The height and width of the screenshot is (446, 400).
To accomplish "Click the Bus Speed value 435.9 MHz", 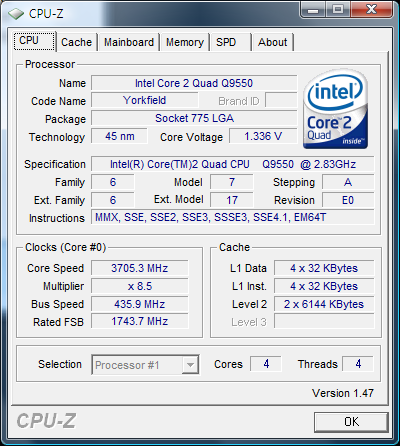I will click(x=140, y=304).
